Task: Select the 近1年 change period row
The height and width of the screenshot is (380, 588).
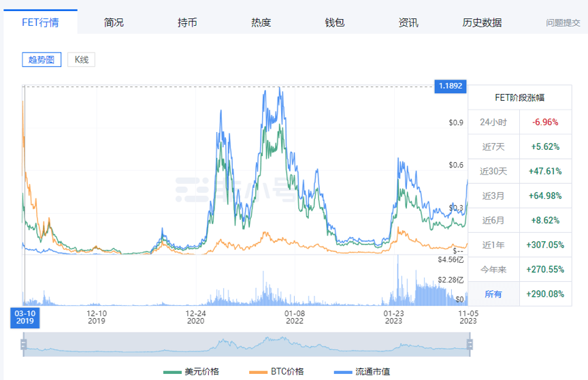Action: (519, 244)
